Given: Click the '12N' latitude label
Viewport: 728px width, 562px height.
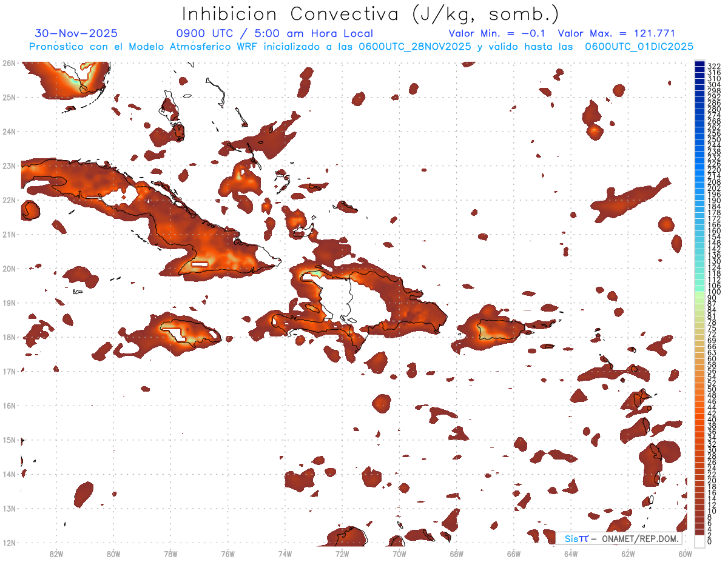Looking at the screenshot, I should pyautogui.click(x=8, y=543).
